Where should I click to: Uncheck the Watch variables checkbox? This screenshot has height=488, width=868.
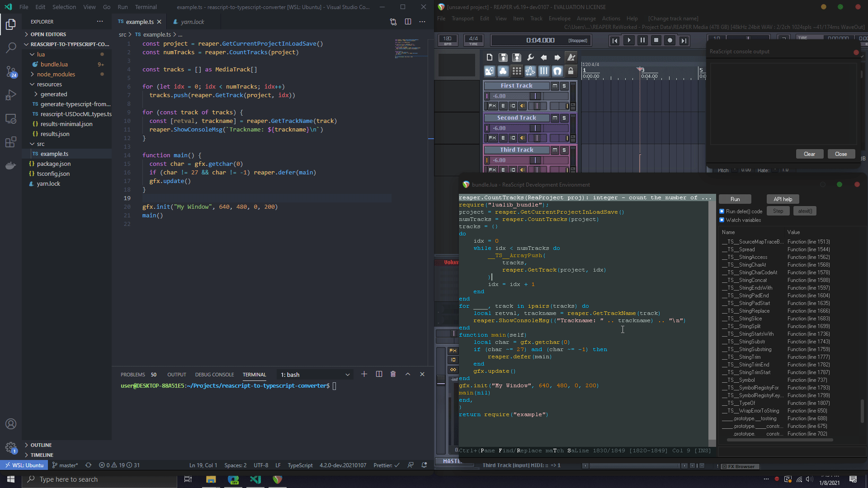click(722, 220)
